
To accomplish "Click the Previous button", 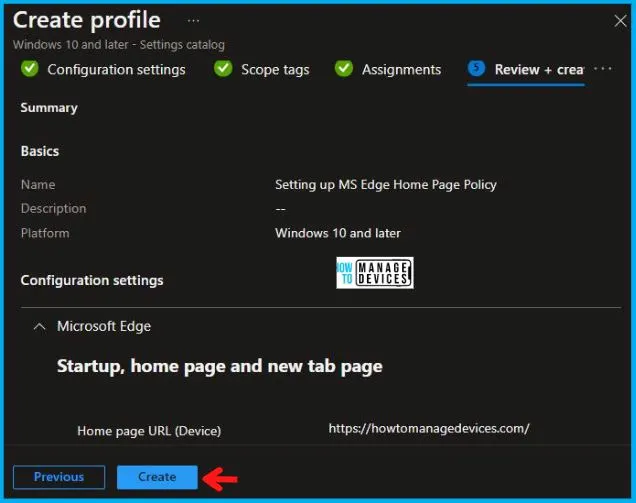I will [59, 477].
